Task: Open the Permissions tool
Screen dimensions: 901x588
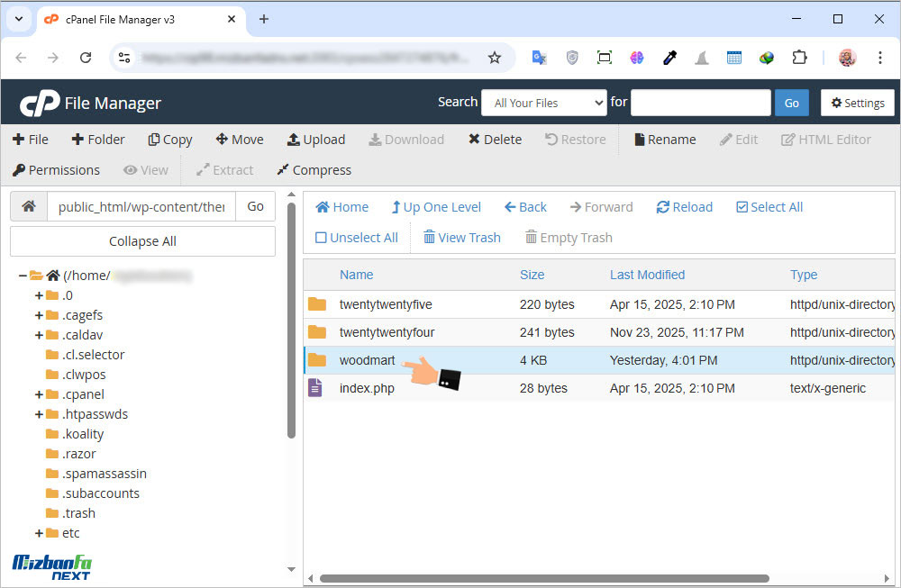Action: tap(56, 170)
